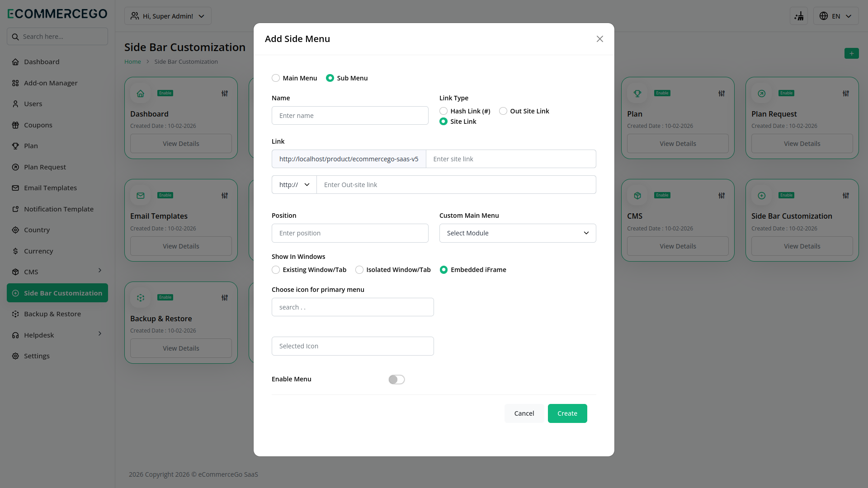Click the sliders icon on Plan card
868x488 pixels.
click(722, 94)
